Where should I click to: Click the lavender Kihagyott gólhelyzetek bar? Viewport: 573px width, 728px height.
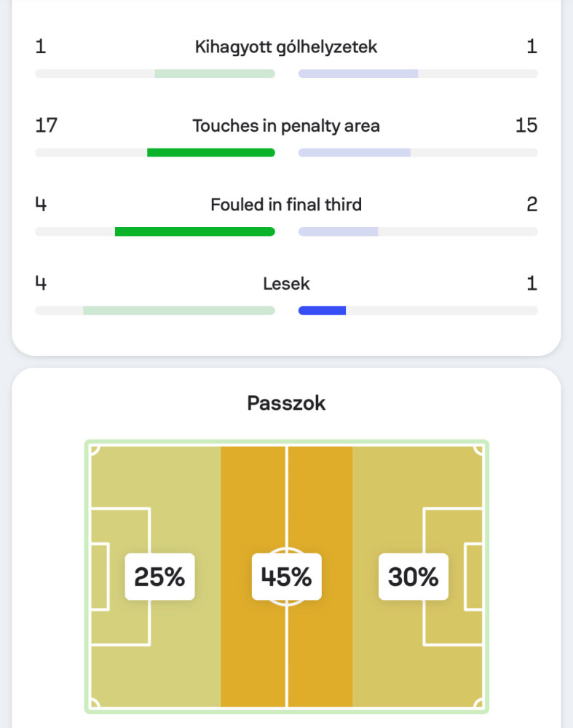(358, 74)
